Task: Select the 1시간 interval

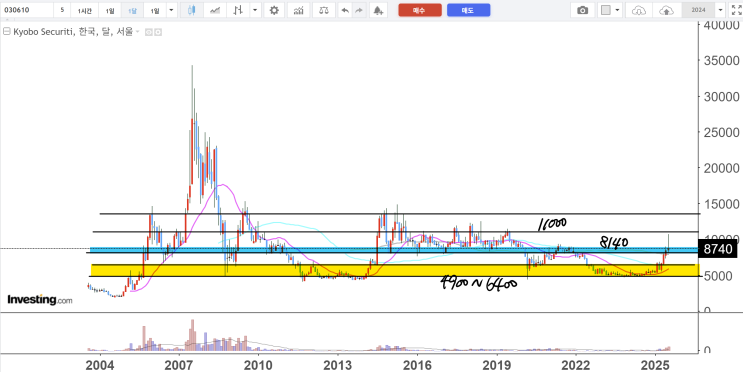Action: [85, 10]
